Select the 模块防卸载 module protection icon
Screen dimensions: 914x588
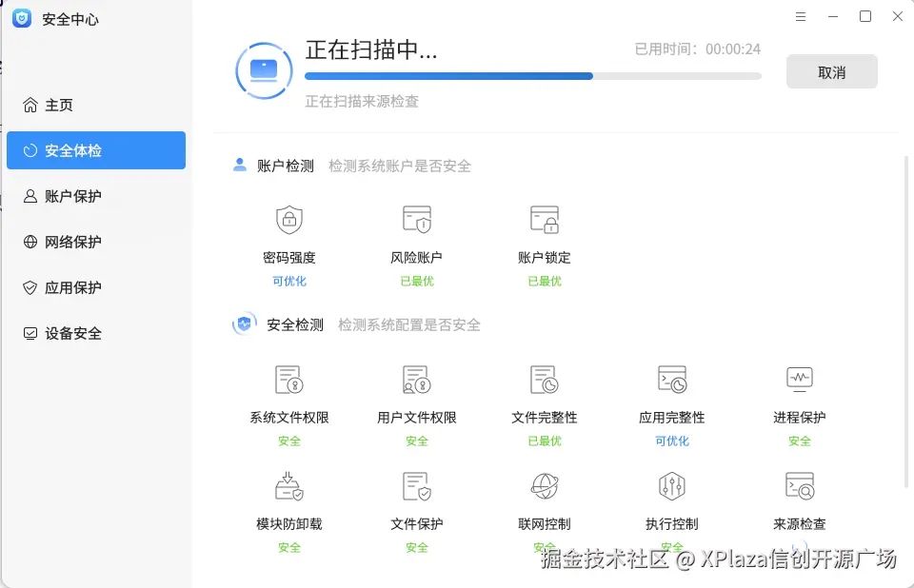[289, 485]
